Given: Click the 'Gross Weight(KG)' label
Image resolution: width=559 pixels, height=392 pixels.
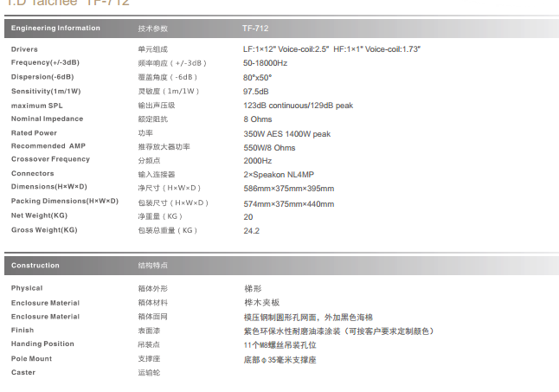Looking at the screenshot, I should 44,230.
